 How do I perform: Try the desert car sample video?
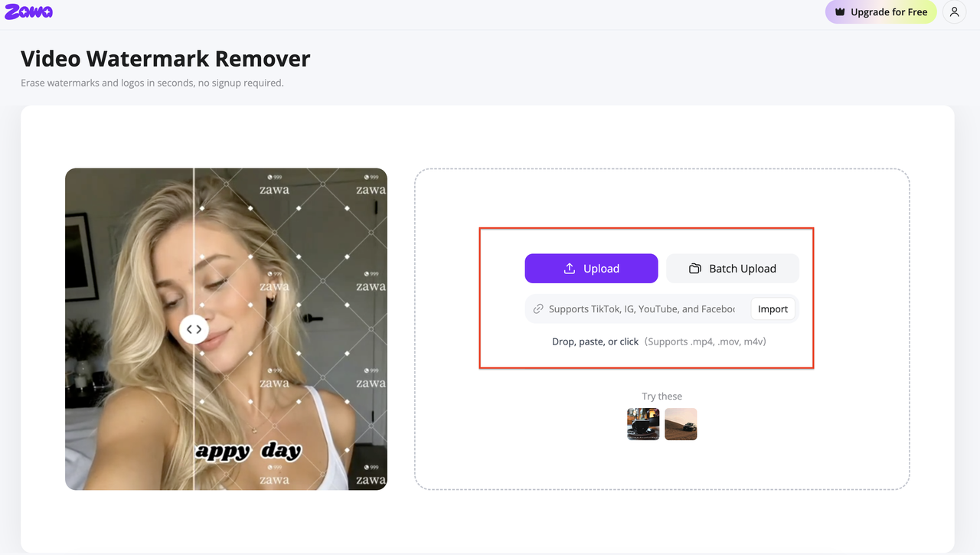(x=681, y=424)
